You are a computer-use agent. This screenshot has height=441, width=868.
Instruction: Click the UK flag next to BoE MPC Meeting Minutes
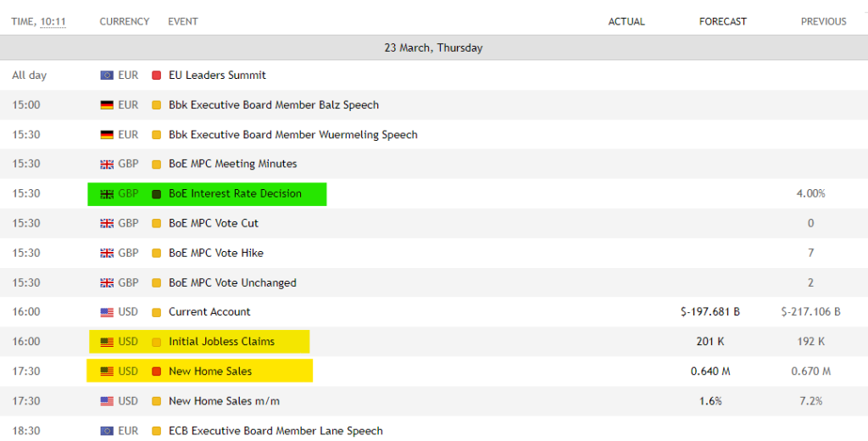[107, 164]
